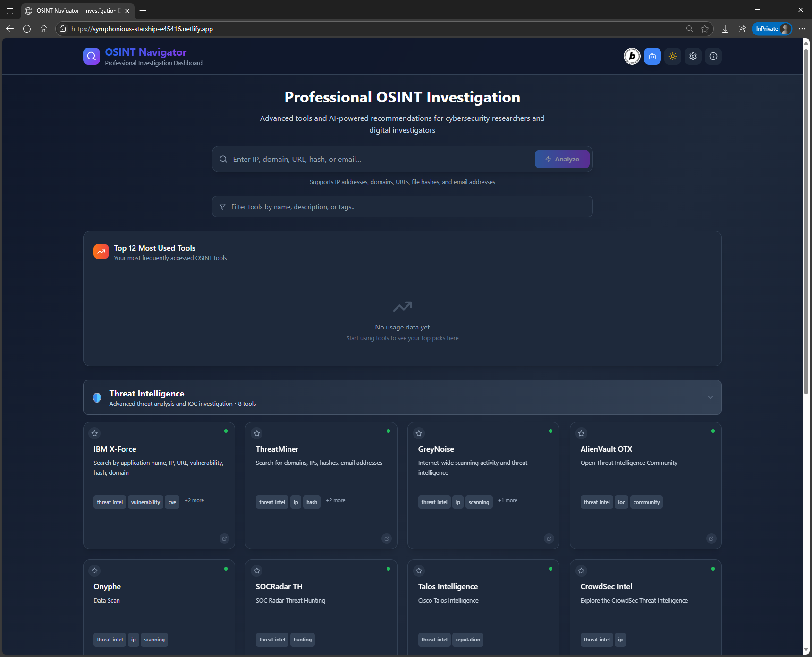This screenshot has height=657, width=812.
Task: Open the SOCRadar TH tool title
Action: (279, 587)
